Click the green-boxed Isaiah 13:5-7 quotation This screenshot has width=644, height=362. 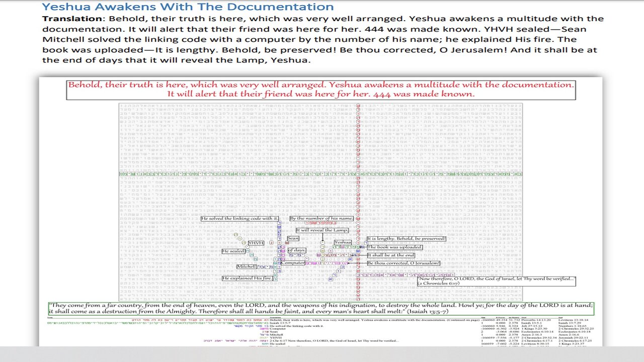point(321,309)
